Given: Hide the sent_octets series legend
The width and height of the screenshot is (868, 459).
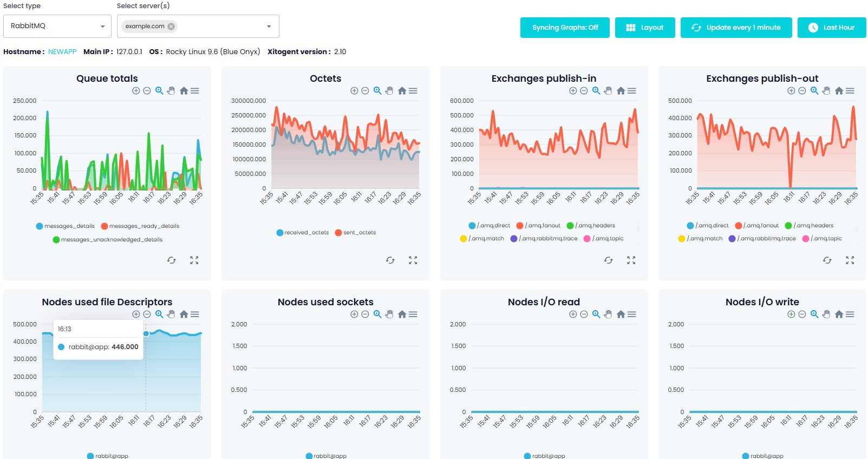Looking at the screenshot, I should pos(359,233).
